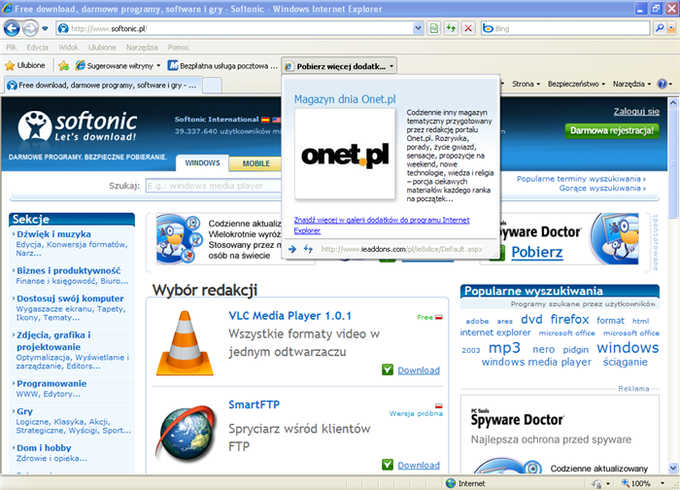The image size is (680, 490).
Task: Click the web slice open arrow icon
Action: tap(292, 249)
